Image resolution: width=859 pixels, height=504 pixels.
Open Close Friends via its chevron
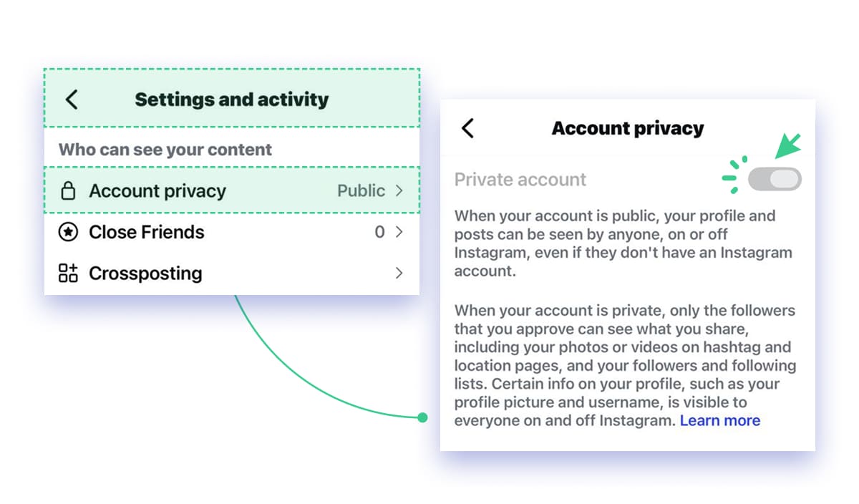[x=399, y=232]
